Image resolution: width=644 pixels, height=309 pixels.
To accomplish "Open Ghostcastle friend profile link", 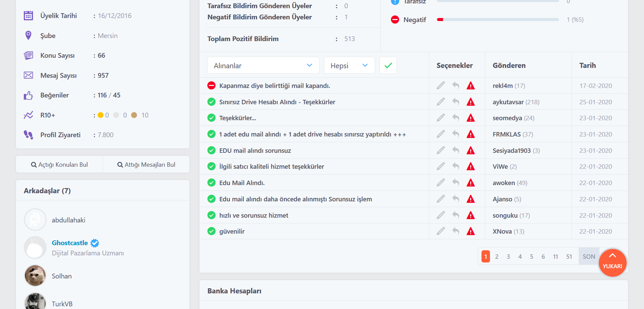I will tap(70, 243).
